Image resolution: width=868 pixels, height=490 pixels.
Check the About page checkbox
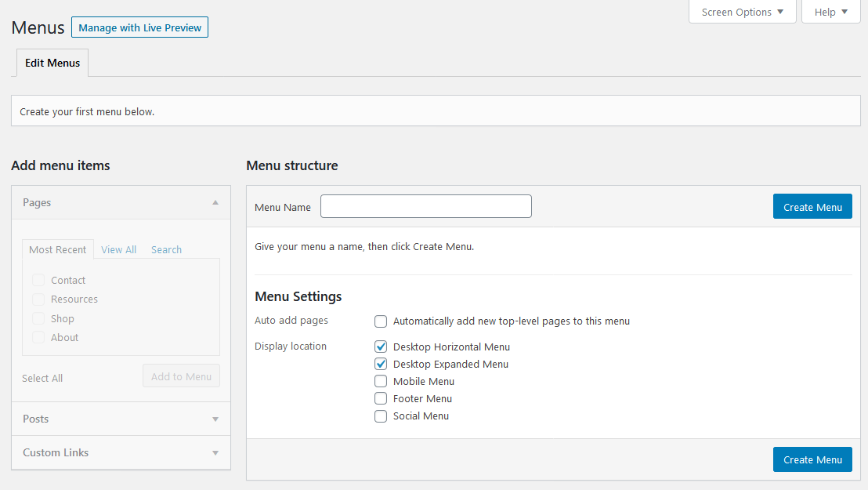point(38,337)
